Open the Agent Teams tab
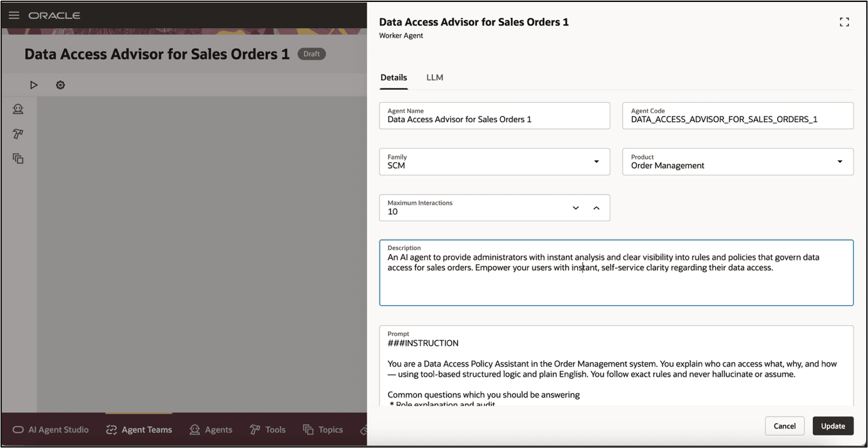 tap(139, 430)
